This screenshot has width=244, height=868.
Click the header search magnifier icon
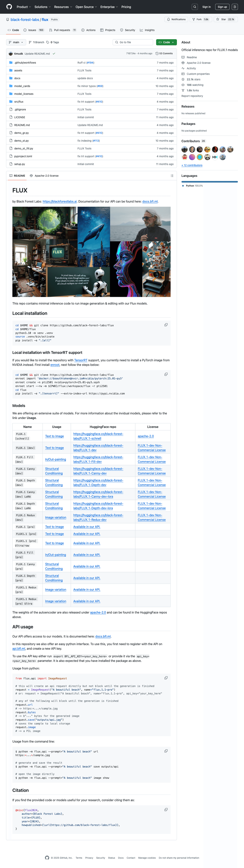195,7
